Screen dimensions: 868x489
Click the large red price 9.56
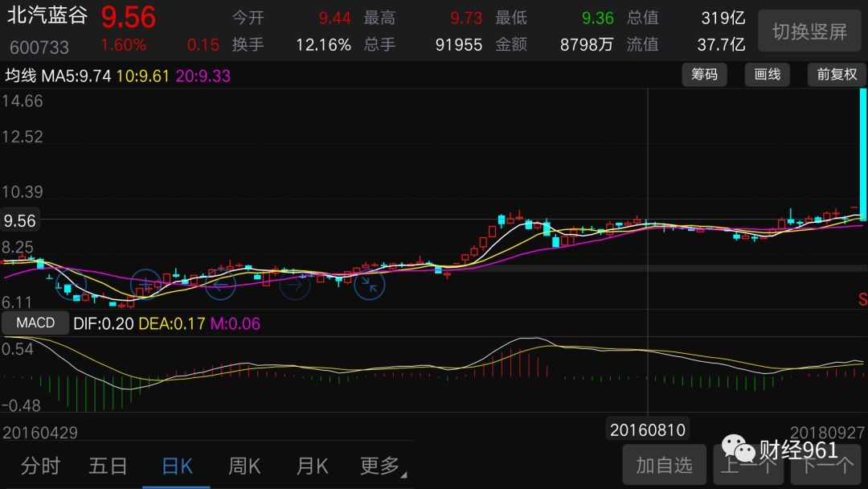129,17
